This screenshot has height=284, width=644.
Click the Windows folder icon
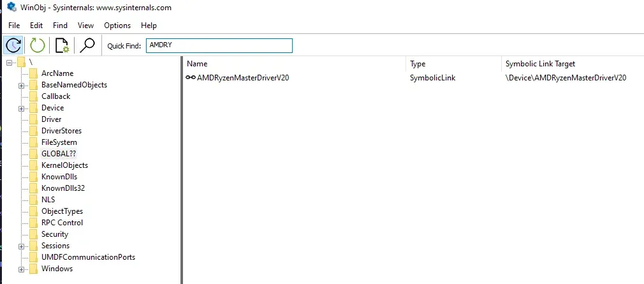tap(34, 269)
